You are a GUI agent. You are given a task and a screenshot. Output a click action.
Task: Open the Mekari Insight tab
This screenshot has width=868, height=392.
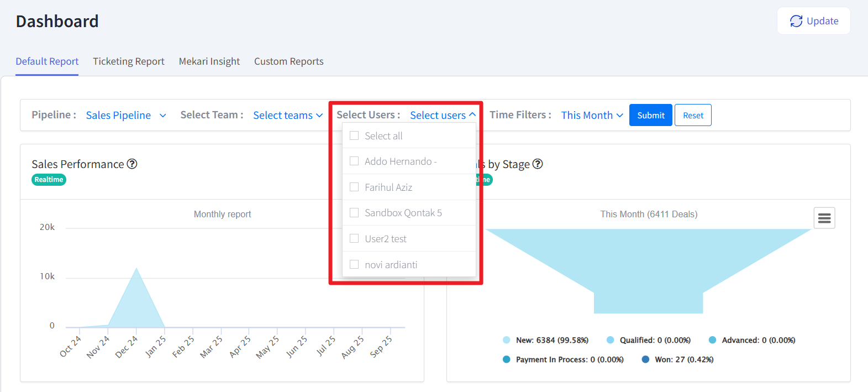(x=209, y=61)
